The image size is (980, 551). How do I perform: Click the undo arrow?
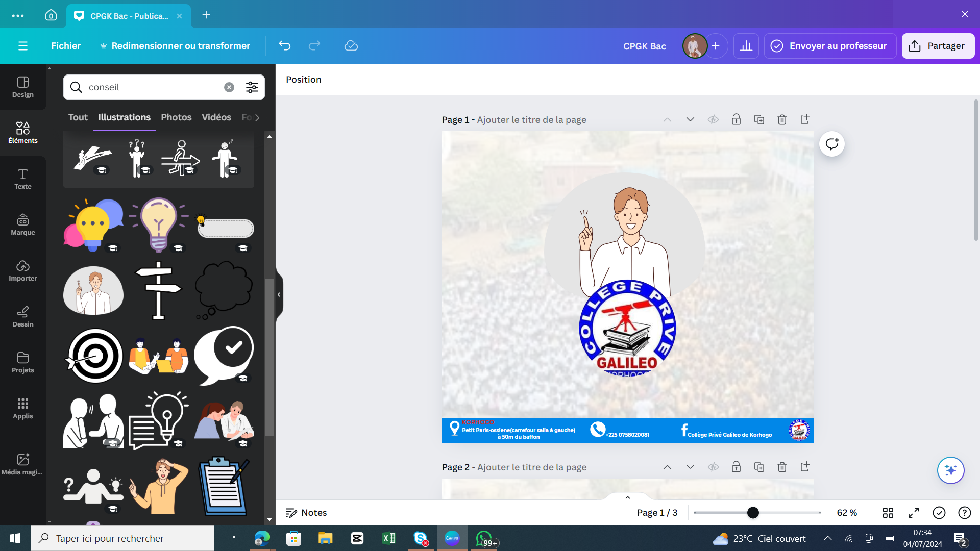pos(285,46)
